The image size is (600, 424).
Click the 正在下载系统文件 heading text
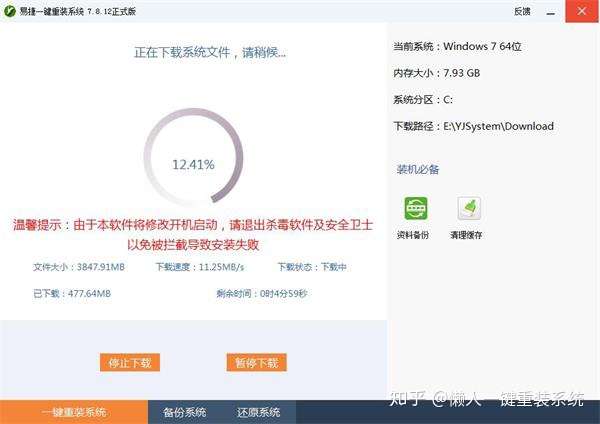[210, 52]
